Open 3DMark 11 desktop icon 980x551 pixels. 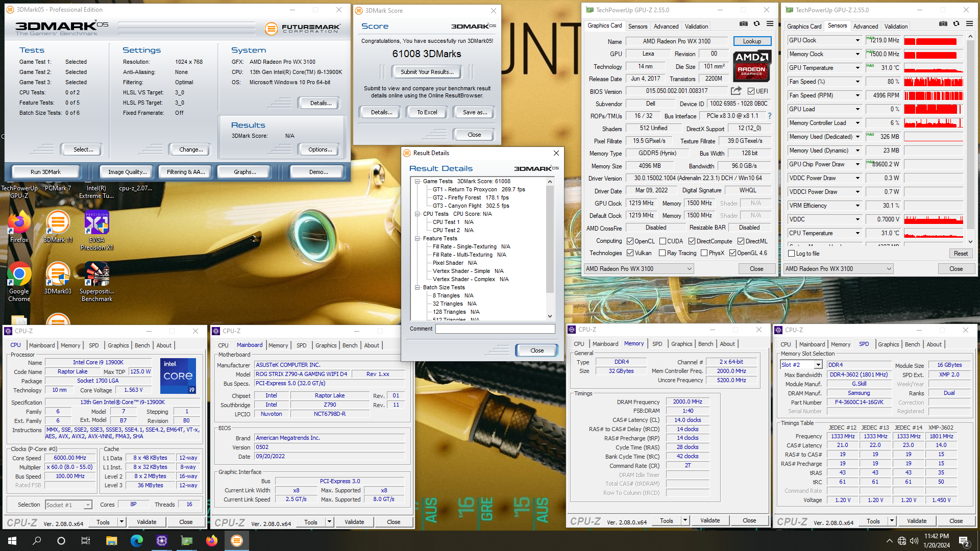point(58,227)
